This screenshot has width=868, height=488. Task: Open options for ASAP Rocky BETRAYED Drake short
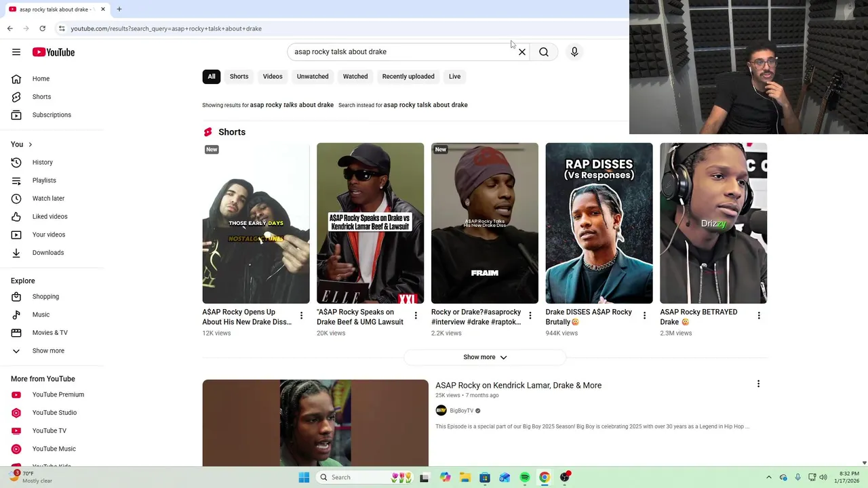[x=759, y=316]
